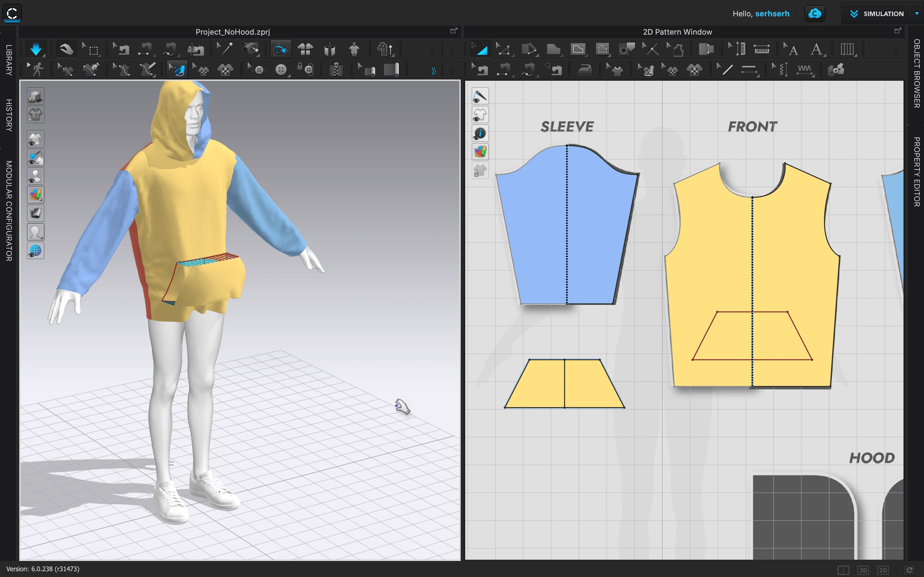Toggle 2D pattern info display icon
The width and height of the screenshot is (924, 577).
[480, 133]
